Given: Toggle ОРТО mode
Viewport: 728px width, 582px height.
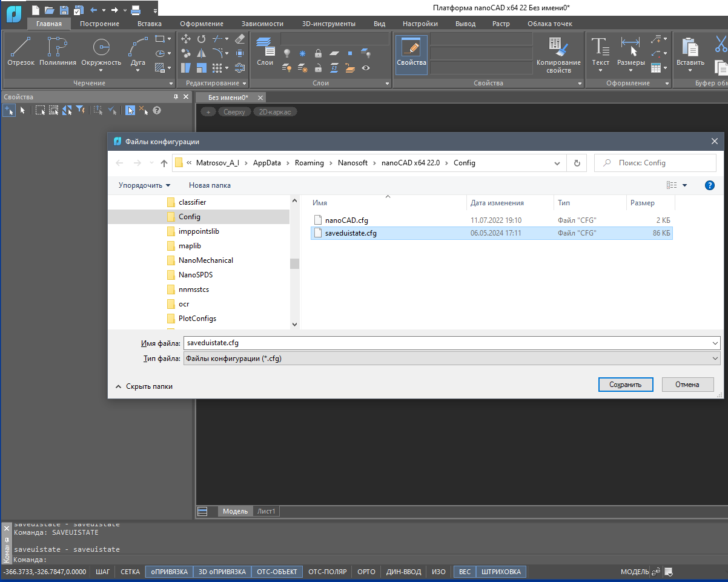Looking at the screenshot, I should click(366, 572).
